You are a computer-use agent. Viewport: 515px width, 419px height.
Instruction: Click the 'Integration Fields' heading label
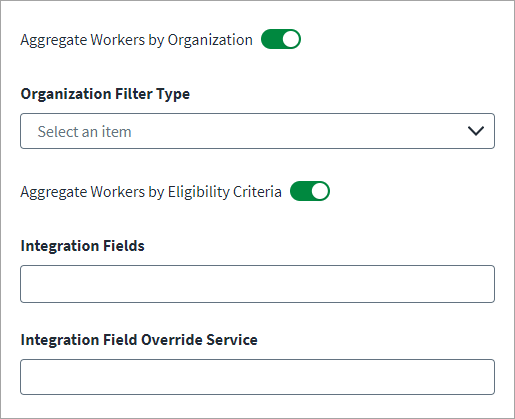(82, 246)
